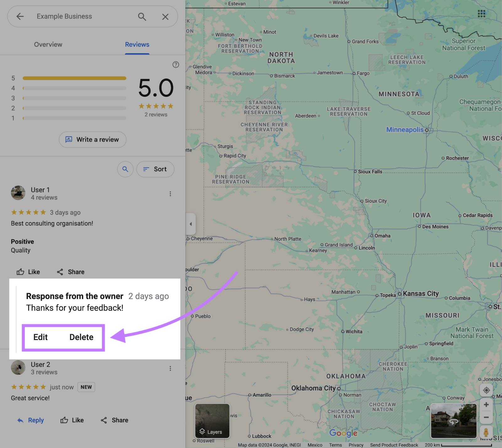502x448 pixels.
Task: Click the magnifier icon in search box
Action: 142,17
